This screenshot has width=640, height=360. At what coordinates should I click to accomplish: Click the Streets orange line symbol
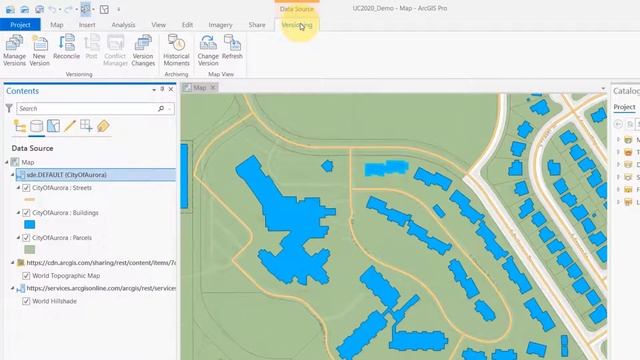coord(29,200)
